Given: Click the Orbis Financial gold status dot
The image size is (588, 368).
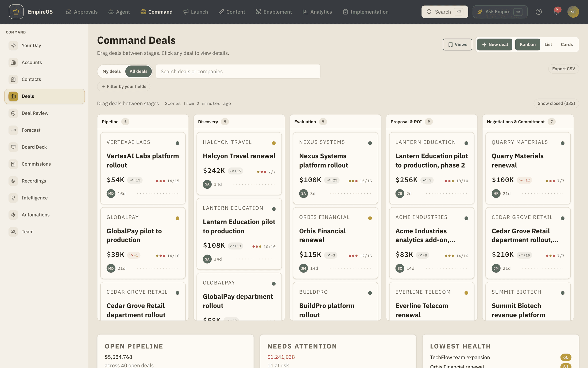Looking at the screenshot, I should [370, 218].
